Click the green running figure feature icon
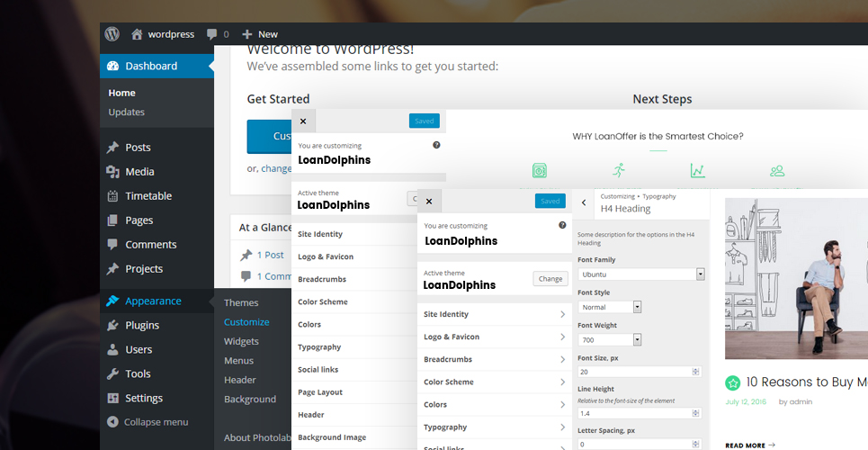 point(619,170)
